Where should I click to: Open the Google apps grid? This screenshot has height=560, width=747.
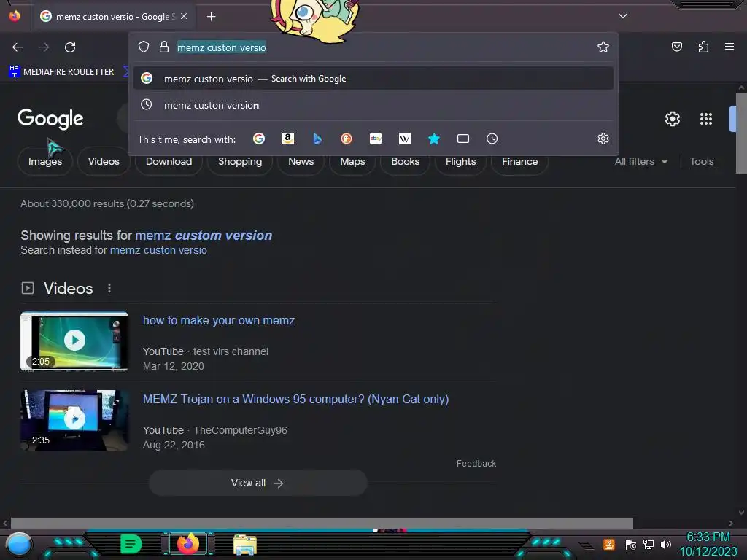click(705, 119)
